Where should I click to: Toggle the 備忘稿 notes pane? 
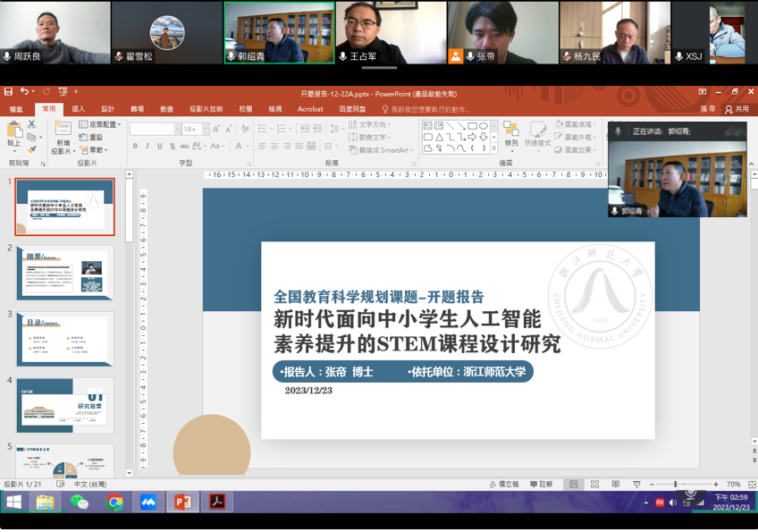[x=503, y=485]
